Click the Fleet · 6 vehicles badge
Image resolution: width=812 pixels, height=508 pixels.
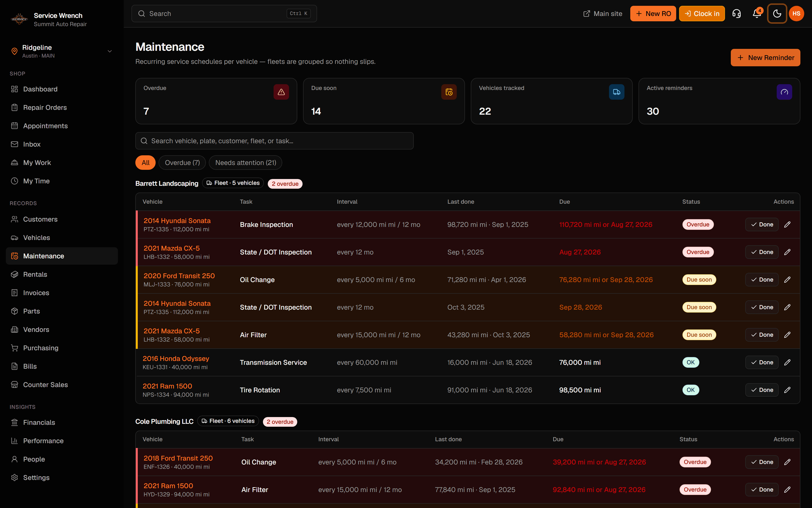click(228, 421)
